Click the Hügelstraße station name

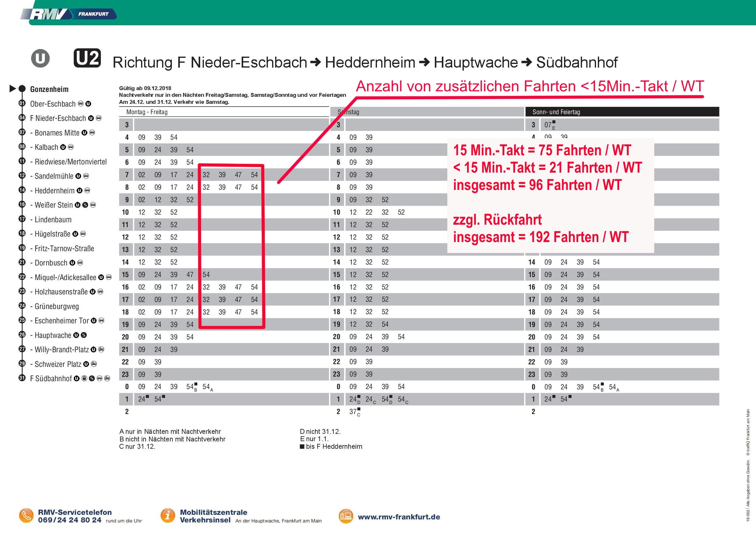pyautogui.click(x=52, y=234)
